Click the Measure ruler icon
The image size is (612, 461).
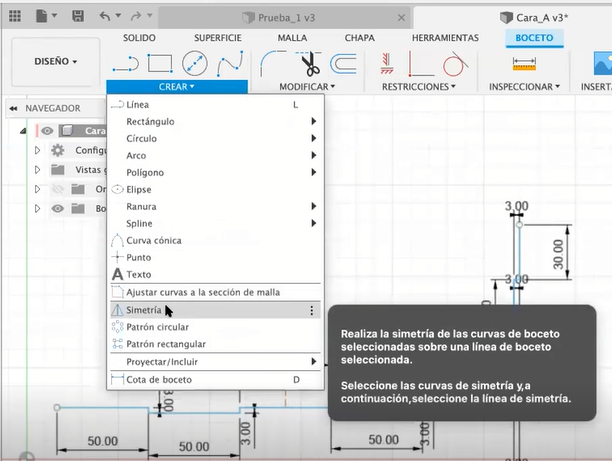524,64
